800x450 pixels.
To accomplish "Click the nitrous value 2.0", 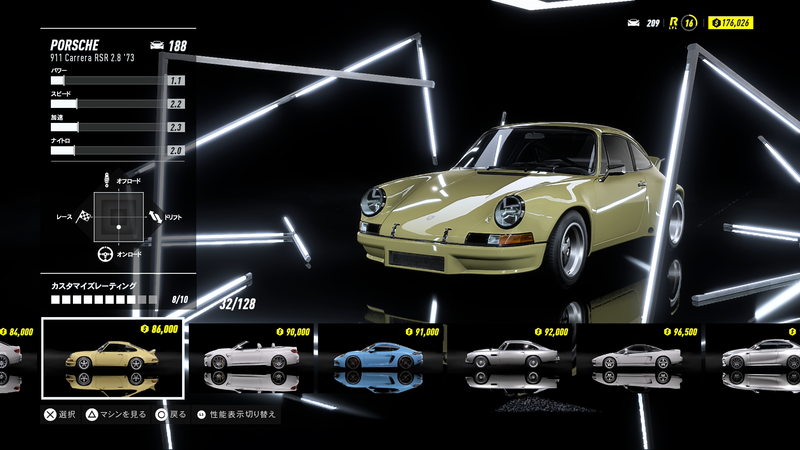I will pos(176,151).
